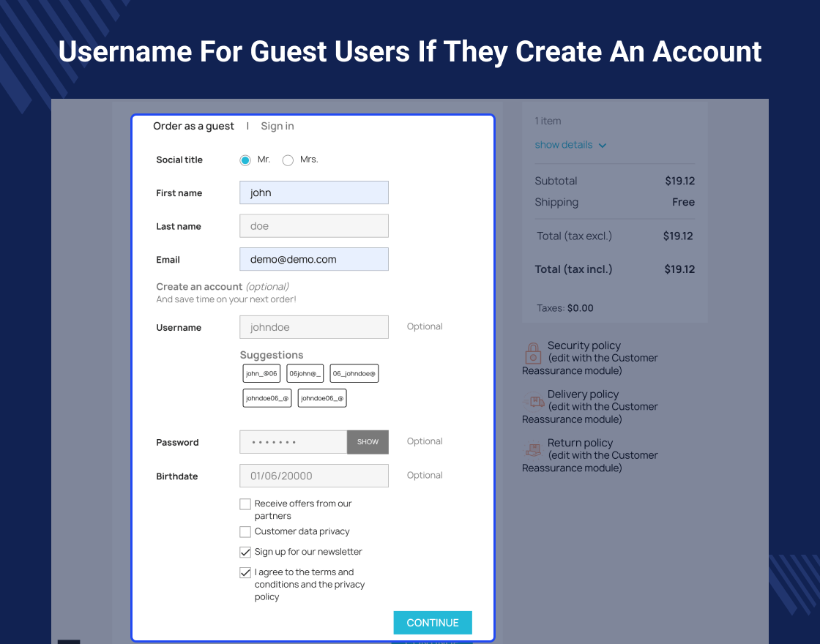Image resolution: width=820 pixels, height=644 pixels.
Task: Focus the Password input field
Action: (x=294, y=442)
